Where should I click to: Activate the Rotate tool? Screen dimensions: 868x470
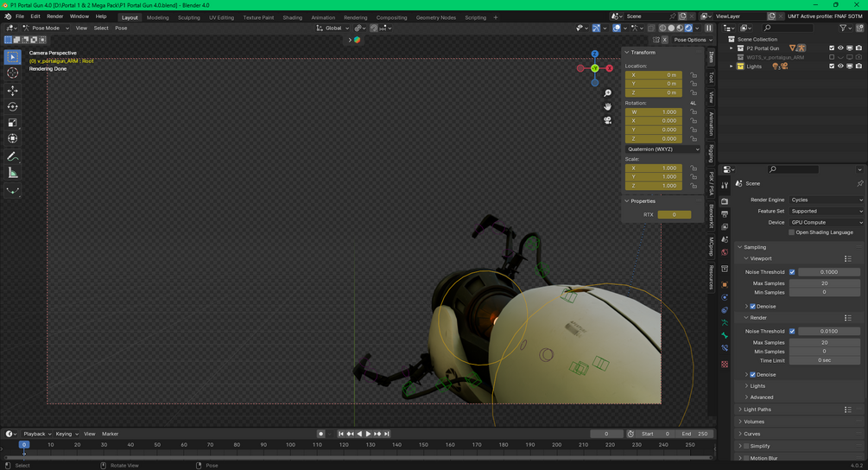click(x=12, y=107)
